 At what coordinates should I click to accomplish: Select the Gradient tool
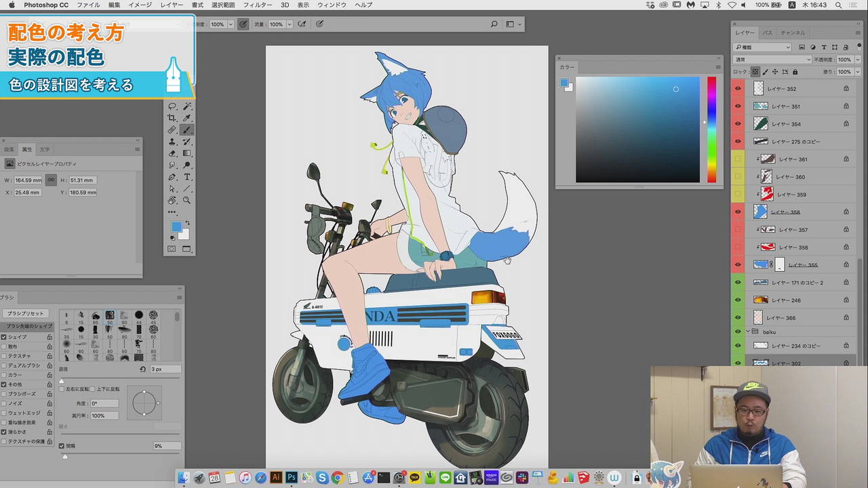coord(186,153)
